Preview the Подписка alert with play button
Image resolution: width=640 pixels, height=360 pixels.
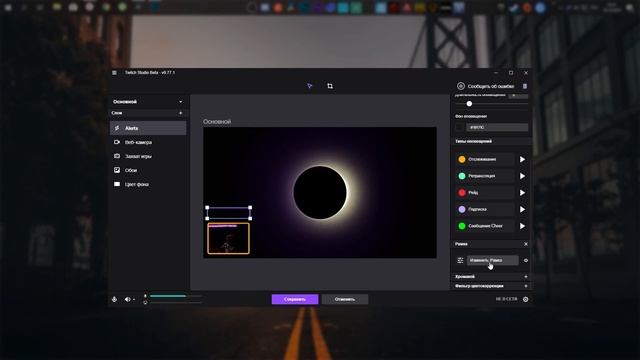click(x=522, y=209)
